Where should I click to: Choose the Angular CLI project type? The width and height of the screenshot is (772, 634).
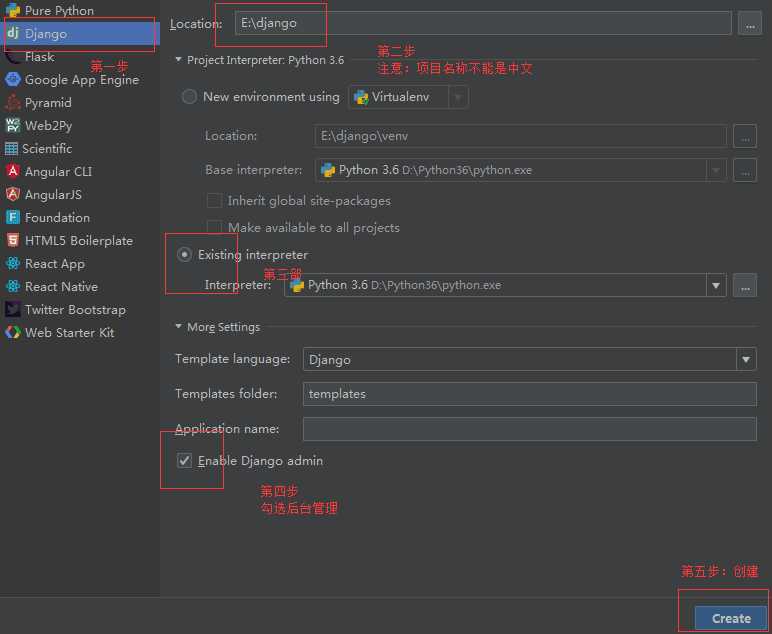(x=80, y=171)
